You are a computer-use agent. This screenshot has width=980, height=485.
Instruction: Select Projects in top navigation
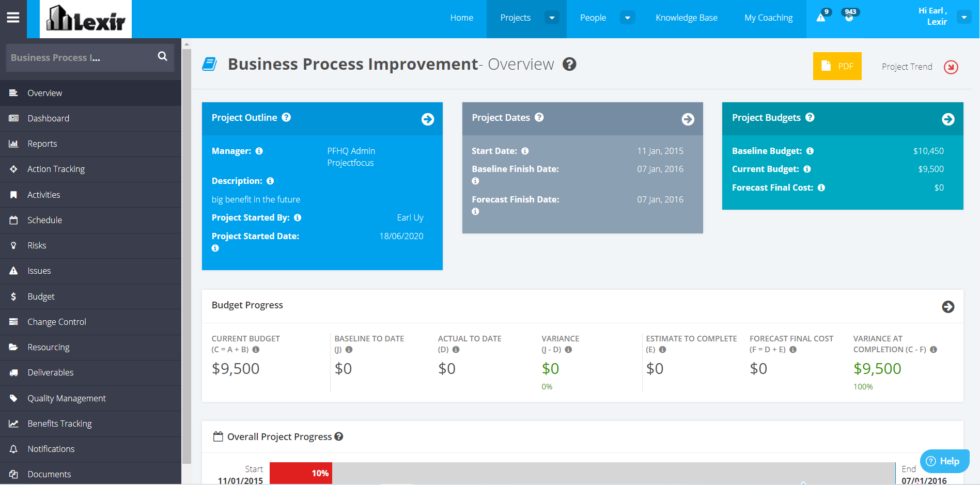[x=516, y=18]
